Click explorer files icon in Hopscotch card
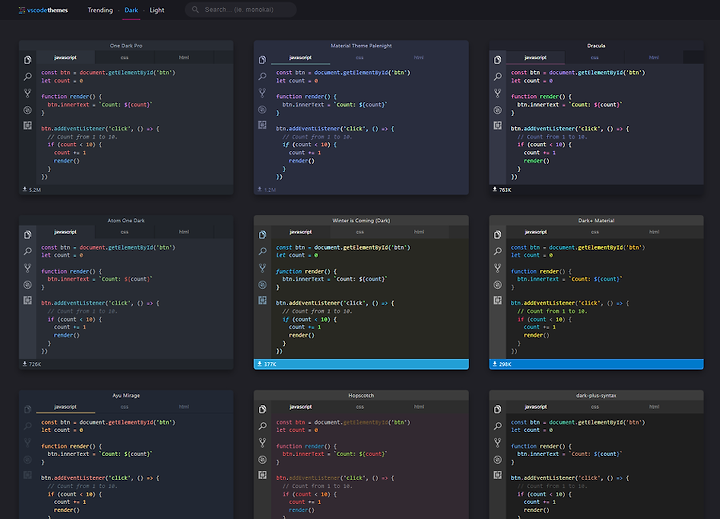720x519 pixels. 262,409
